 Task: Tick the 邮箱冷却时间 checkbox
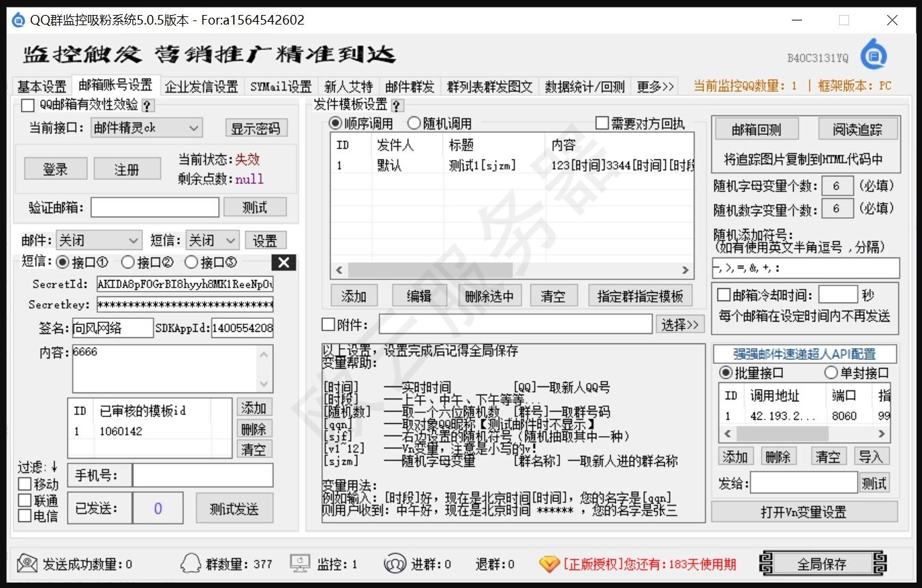[x=724, y=296]
